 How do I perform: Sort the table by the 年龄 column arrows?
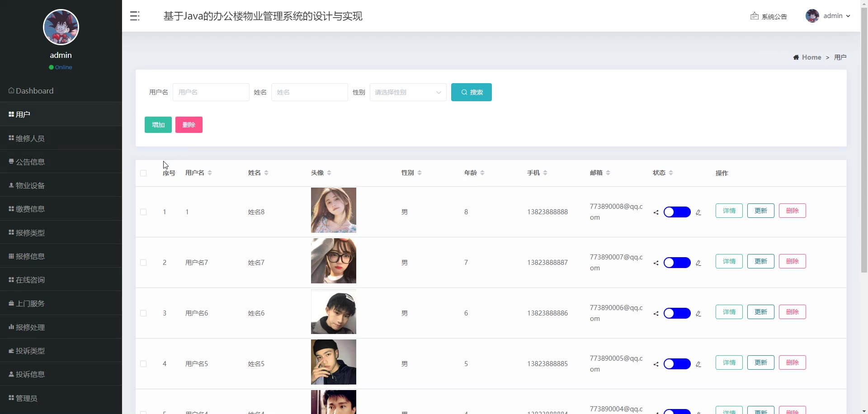click(x=482, y=173)
